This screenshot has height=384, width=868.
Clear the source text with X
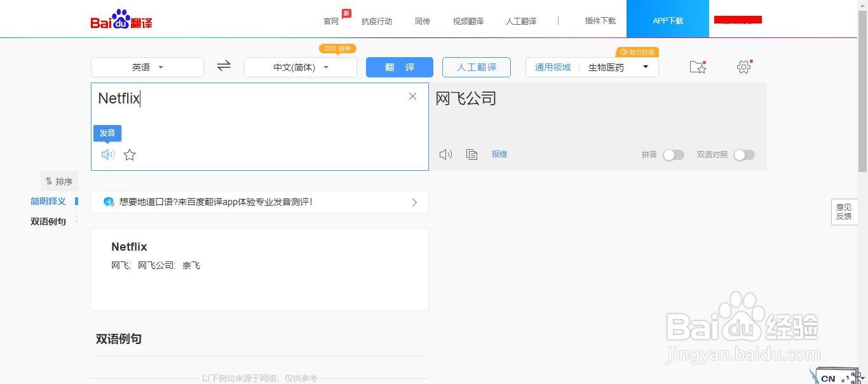tap(412, 96)
